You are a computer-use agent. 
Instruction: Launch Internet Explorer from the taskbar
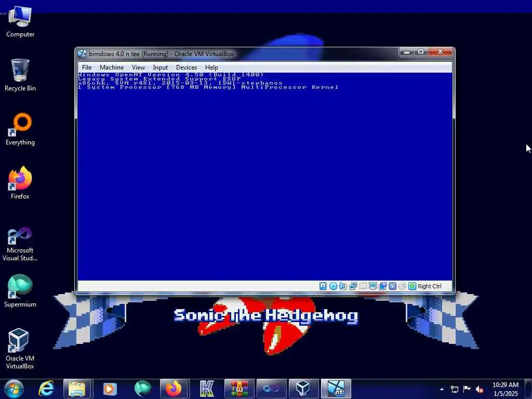point(46,389)
